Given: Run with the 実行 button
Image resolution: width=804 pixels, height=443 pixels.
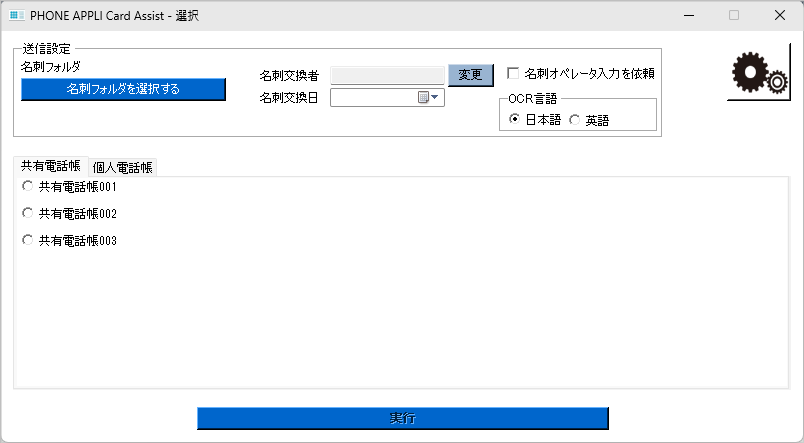Looking at the screenshot, I should point(403,418).
